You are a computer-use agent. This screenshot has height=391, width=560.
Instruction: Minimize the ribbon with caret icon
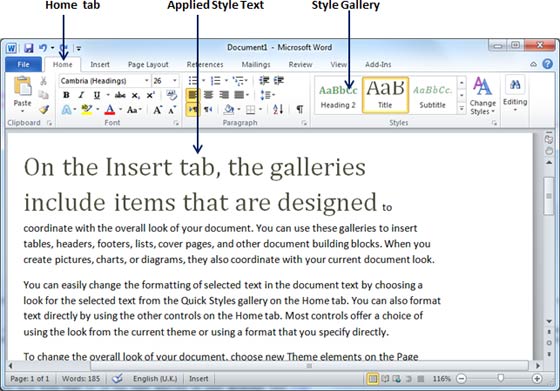click(533, 65)
